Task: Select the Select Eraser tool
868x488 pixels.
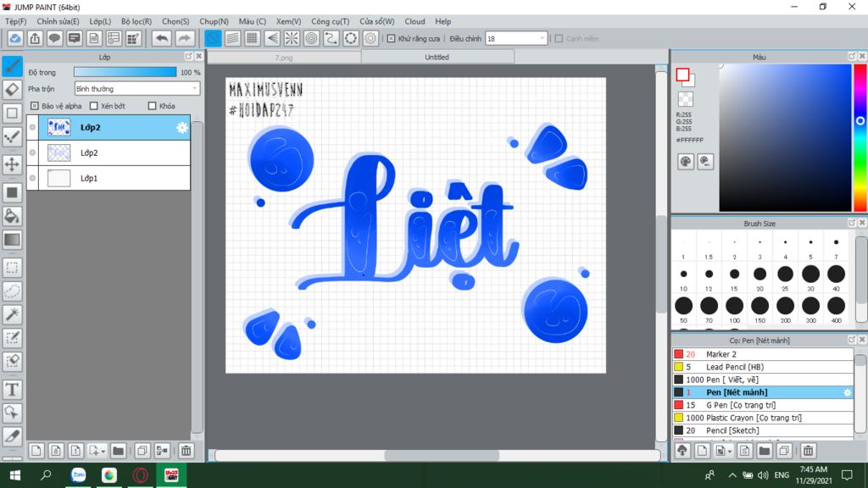Action: [x=12, y=361]
